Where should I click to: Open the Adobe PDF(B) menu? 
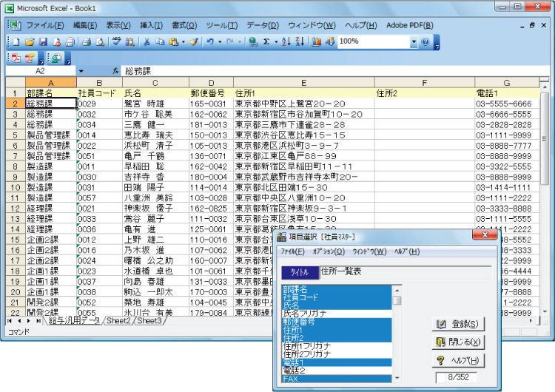409,25
